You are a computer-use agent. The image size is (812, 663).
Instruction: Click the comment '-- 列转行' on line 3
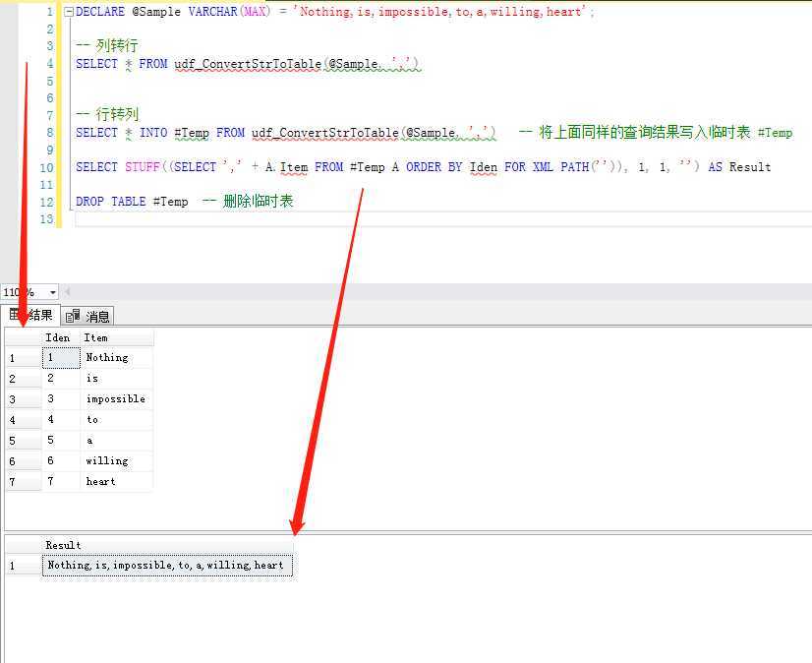coord(107,45)
